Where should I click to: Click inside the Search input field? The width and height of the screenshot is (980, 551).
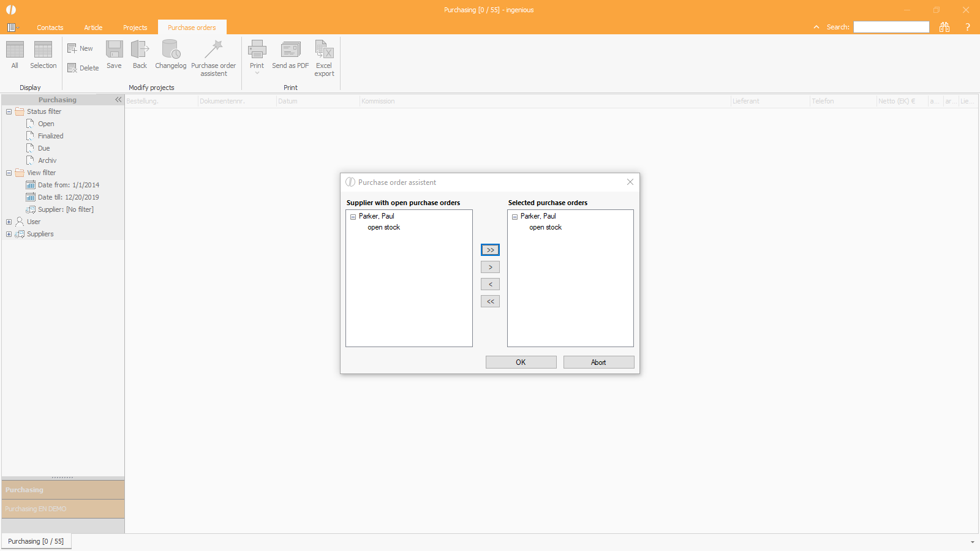click(x=891, y=27)
